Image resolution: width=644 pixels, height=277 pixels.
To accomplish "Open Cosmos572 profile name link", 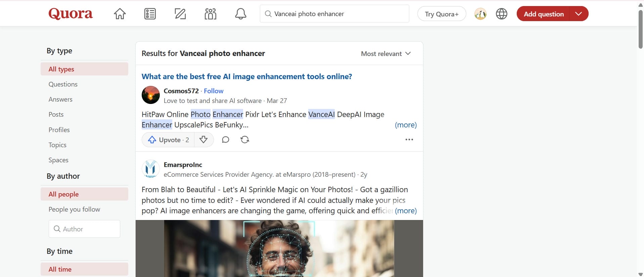I will [x=181, y=91].
